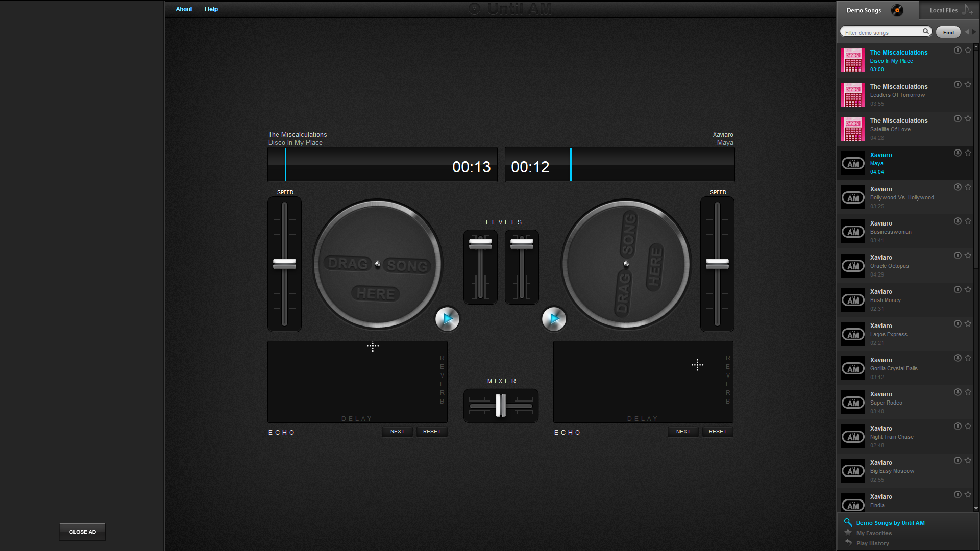
Task: Download Leaders Of Tomorrow song
Action: click(958, 85)
